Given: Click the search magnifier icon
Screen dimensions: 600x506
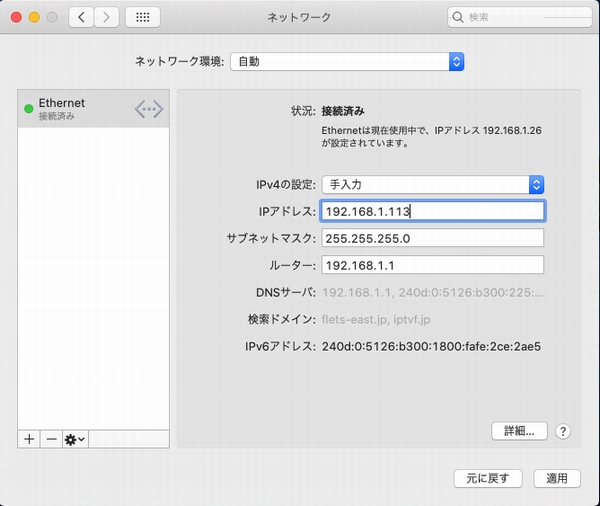Looking at the screenshot, I should coord(458,17).
